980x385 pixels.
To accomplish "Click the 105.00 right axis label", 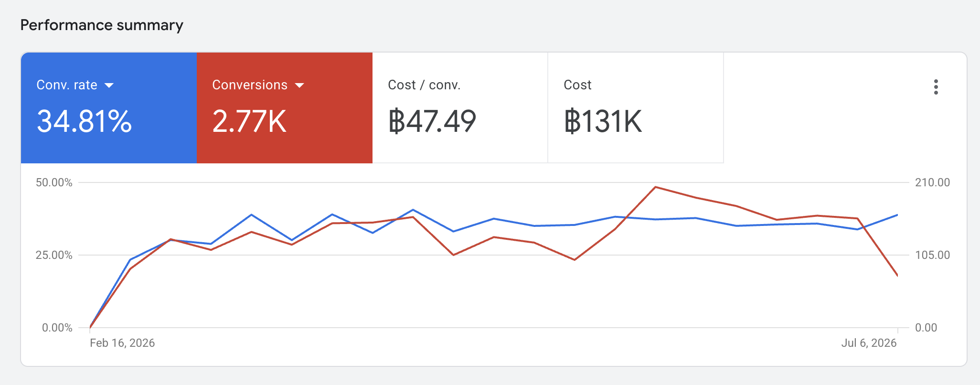I will 932,255.
